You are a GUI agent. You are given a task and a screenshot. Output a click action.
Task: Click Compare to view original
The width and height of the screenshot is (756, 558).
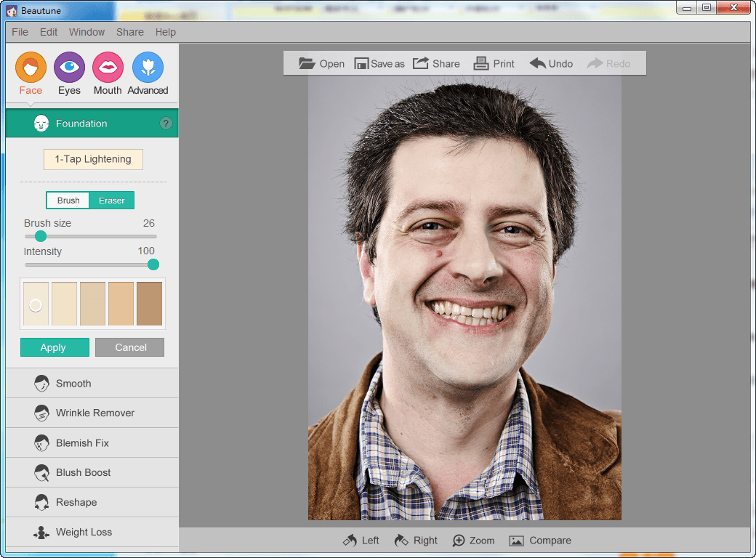540,541
